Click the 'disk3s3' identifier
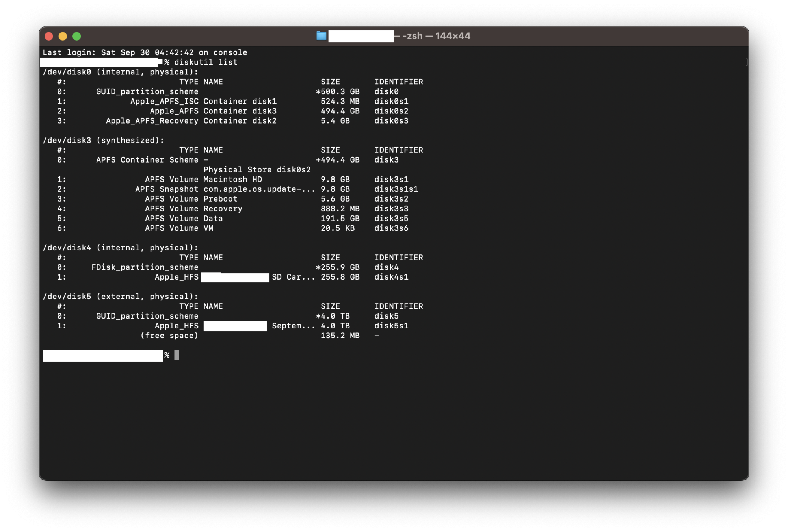The width and height of the screenshot is (788, 532). pos(391,209)
